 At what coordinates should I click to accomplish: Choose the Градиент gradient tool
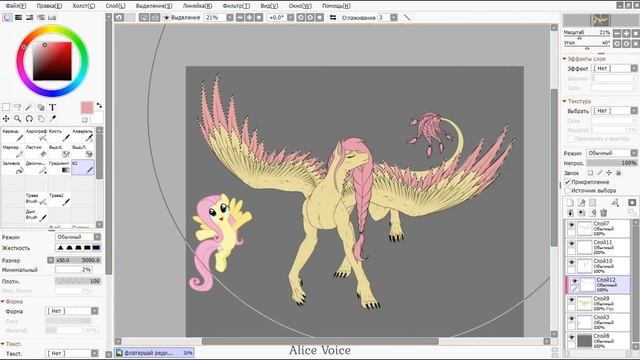[x=59, y=167]
